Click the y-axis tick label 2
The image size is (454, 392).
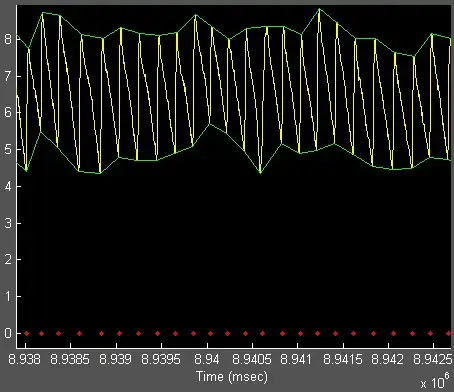8,260
